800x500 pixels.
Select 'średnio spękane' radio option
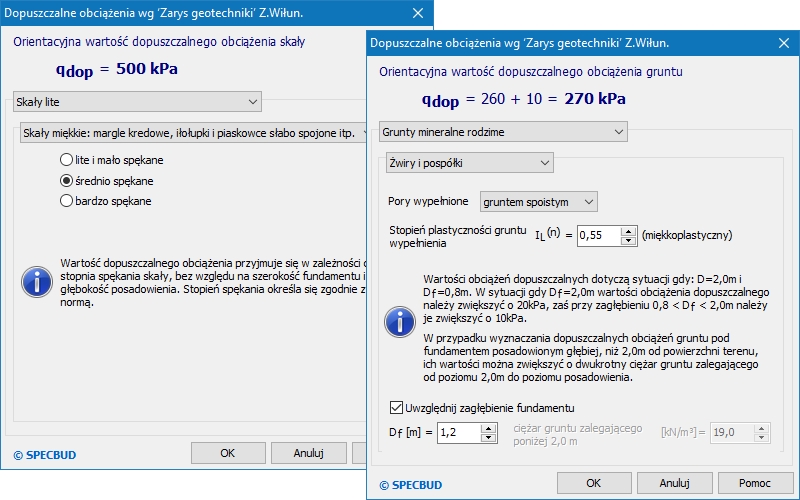tap(66, 181)
